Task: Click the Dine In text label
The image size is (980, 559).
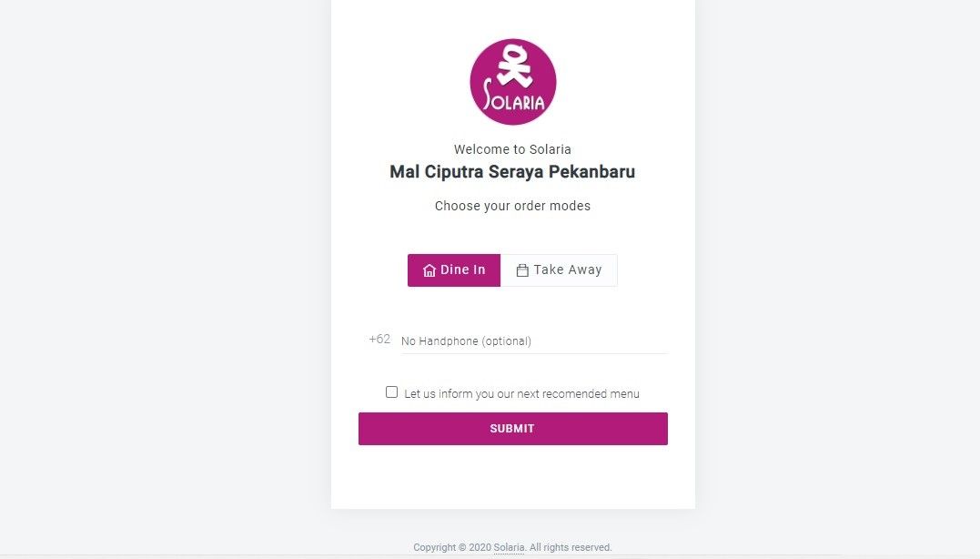Action: [x=461, y=269]
